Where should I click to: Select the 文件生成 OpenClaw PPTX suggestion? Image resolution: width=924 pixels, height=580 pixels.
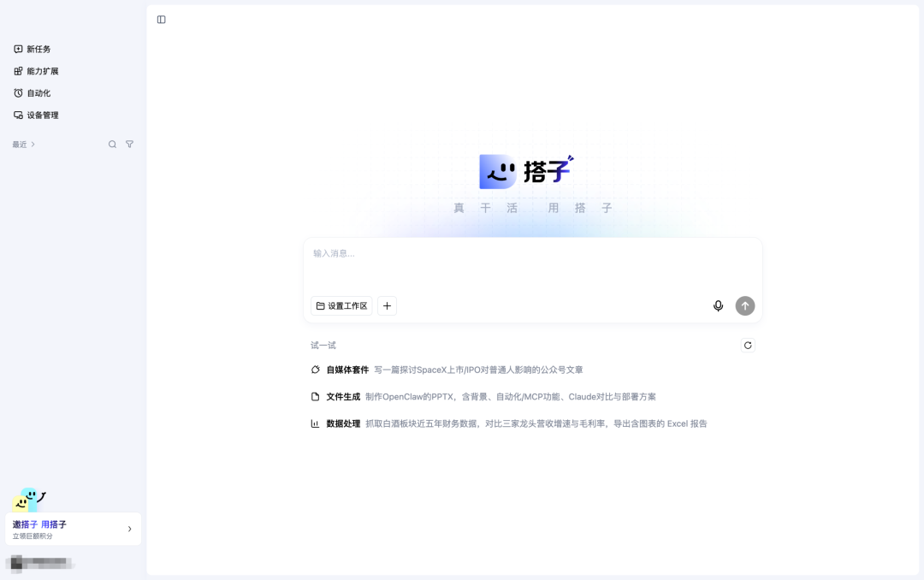[x=483, y=397]
